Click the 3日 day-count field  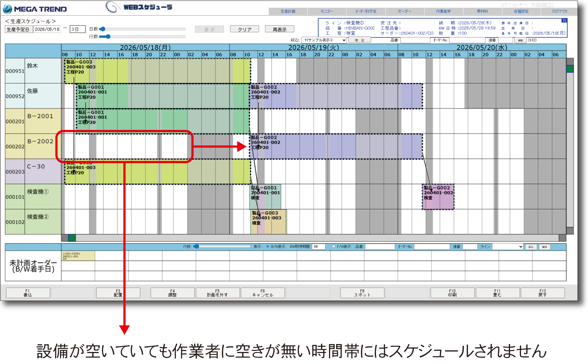[x=78, y=29]
